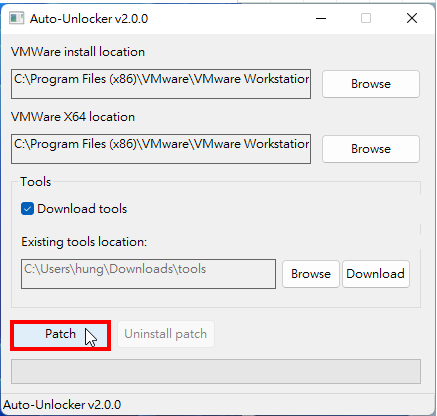Close the Auto-Unlocker window

click(x=412, y=18)
